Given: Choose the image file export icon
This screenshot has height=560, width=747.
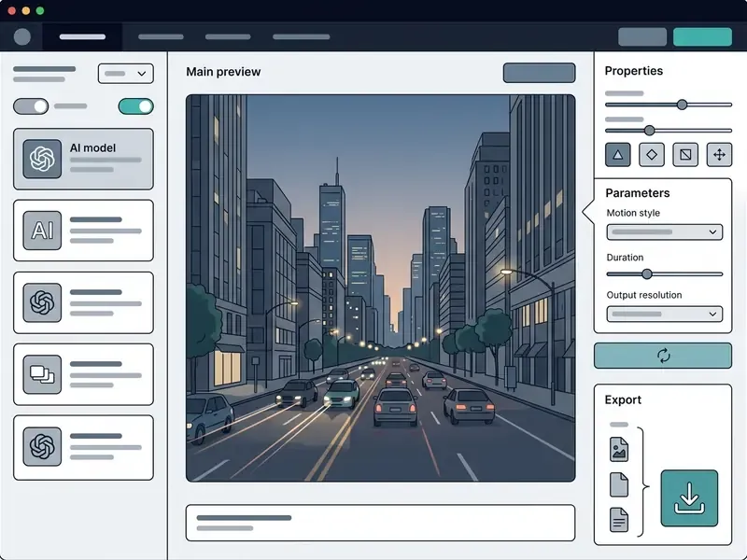Looking at the screenshot, I should tap(619, 449).
